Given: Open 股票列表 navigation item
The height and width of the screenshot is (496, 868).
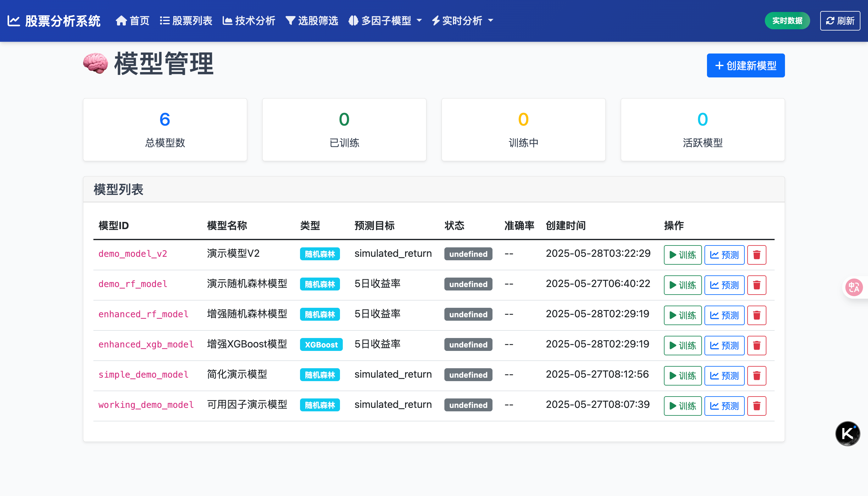Looking at the screenshot, I should (x=186, y=21).
